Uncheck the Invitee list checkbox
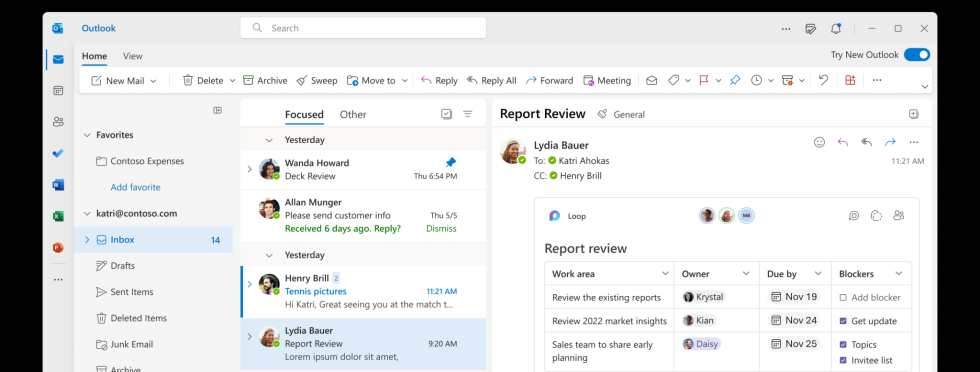 point(843,360)
